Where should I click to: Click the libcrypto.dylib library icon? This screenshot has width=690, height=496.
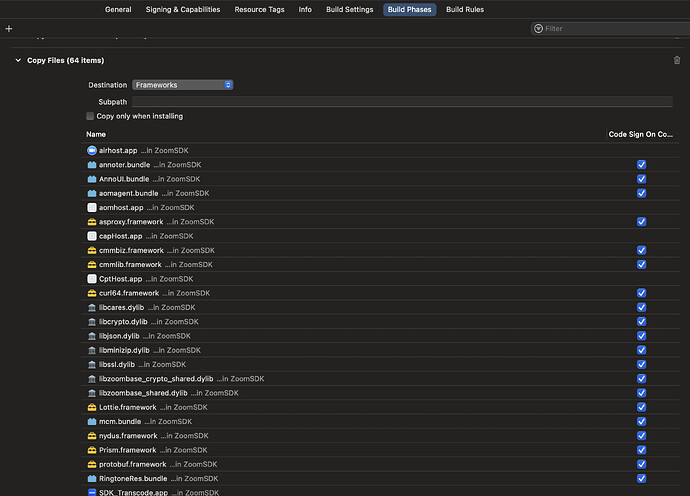92,322
